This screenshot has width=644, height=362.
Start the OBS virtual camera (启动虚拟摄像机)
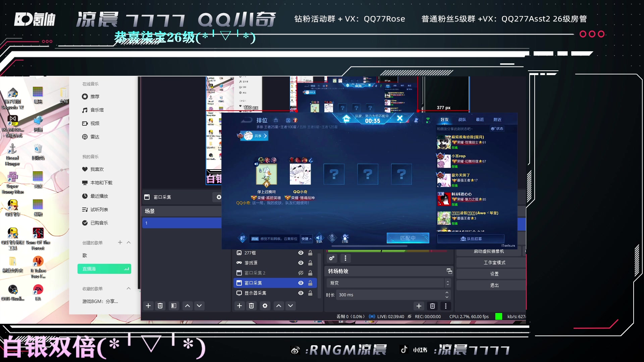point(489,251)
